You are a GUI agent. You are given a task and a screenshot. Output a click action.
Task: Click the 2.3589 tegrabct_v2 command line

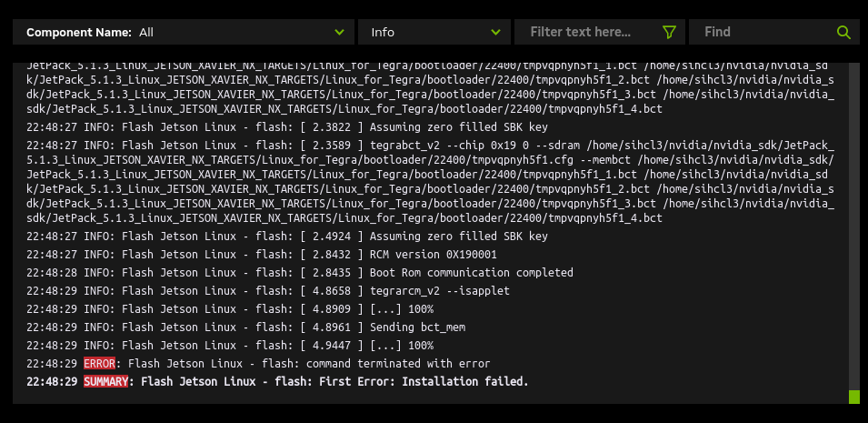(431, 182)
